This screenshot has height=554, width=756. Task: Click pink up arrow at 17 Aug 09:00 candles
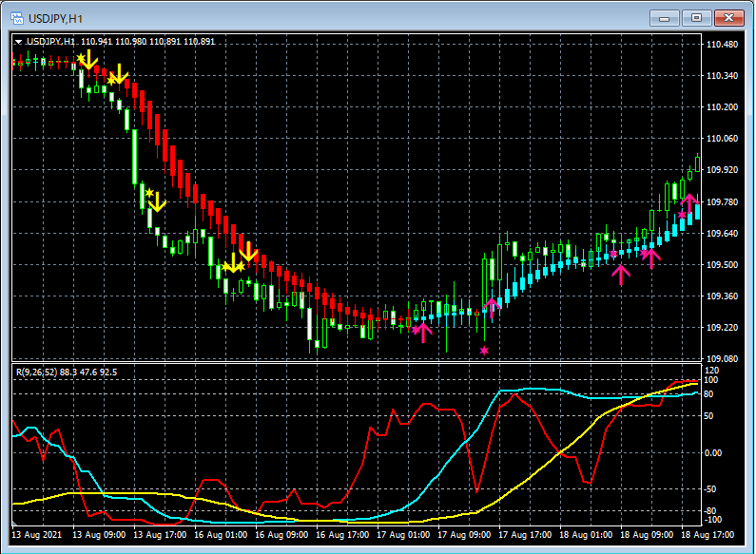click(x=491, y=305)
